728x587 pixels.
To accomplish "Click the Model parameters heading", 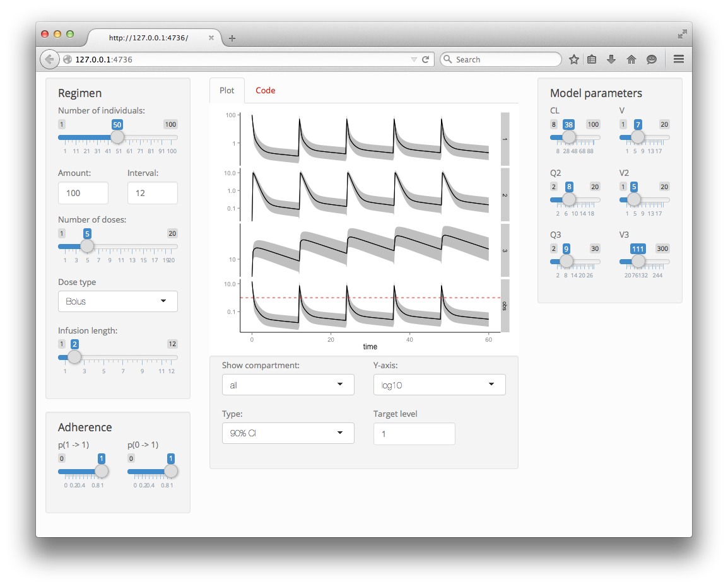I will pos(596,93).
